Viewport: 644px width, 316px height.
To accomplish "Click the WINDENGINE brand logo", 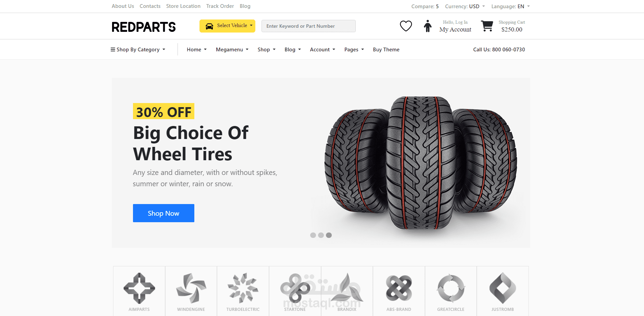I will coord(191,288).
